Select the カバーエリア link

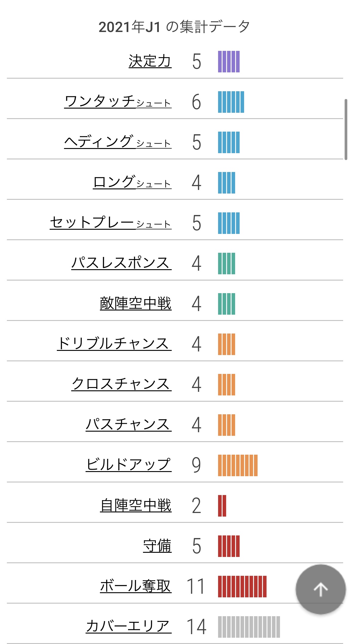[x=129, y=626]
